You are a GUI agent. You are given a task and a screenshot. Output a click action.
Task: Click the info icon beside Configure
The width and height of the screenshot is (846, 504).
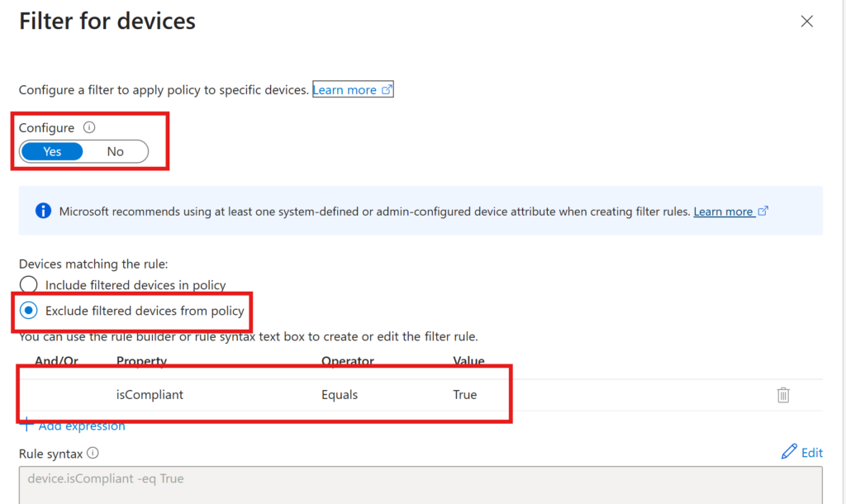pyautogui.click(x=90, y=128)
